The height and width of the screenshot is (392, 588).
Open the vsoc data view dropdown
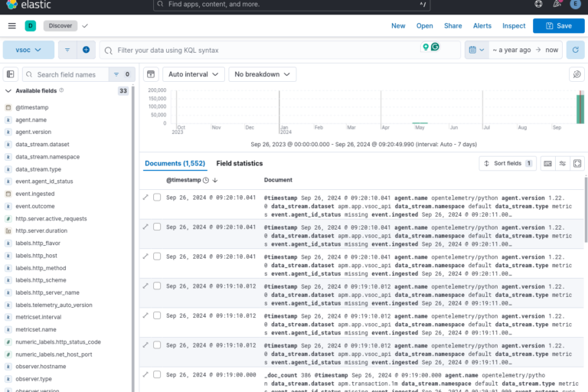pyautogui.click(x=28, y=50)
